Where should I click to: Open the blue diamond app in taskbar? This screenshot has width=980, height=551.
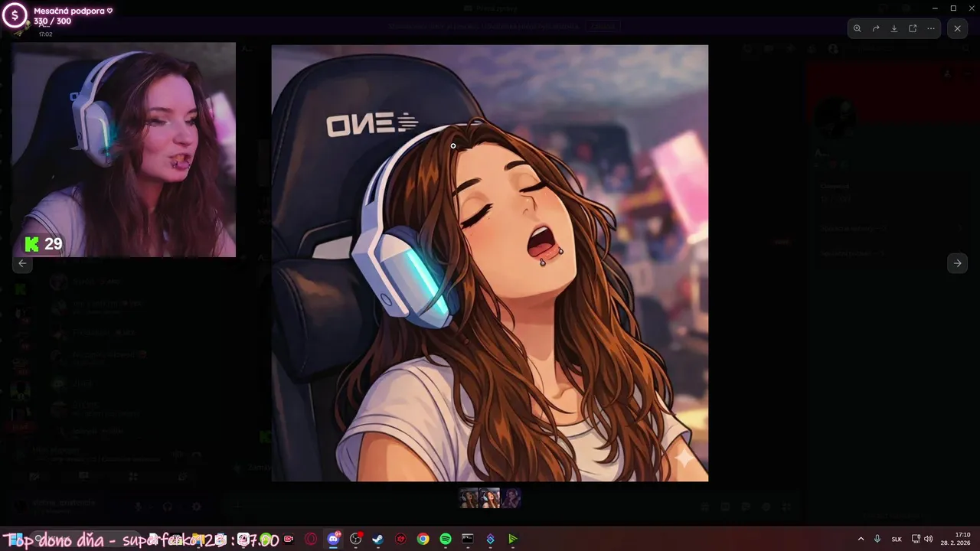(491, 539)
